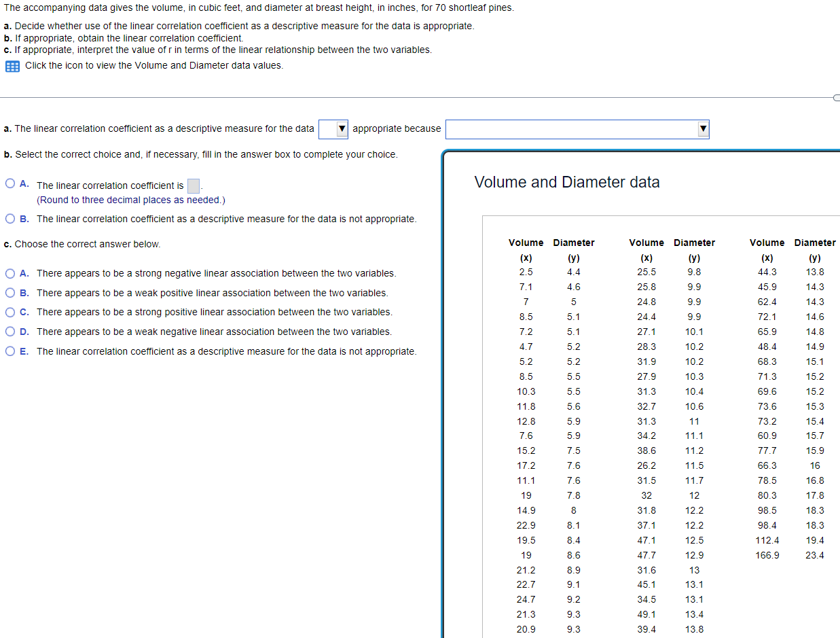Click the "Round to three decimal places" hint

131,200
